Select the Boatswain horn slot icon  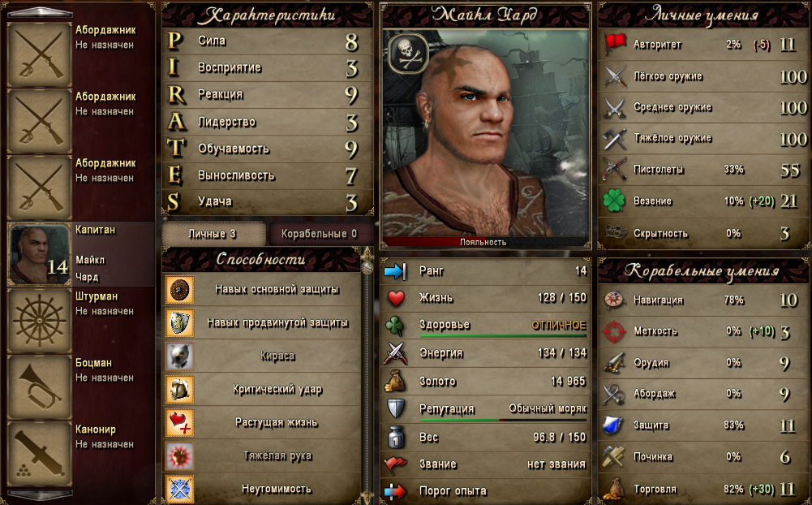(x=40, y=387)
